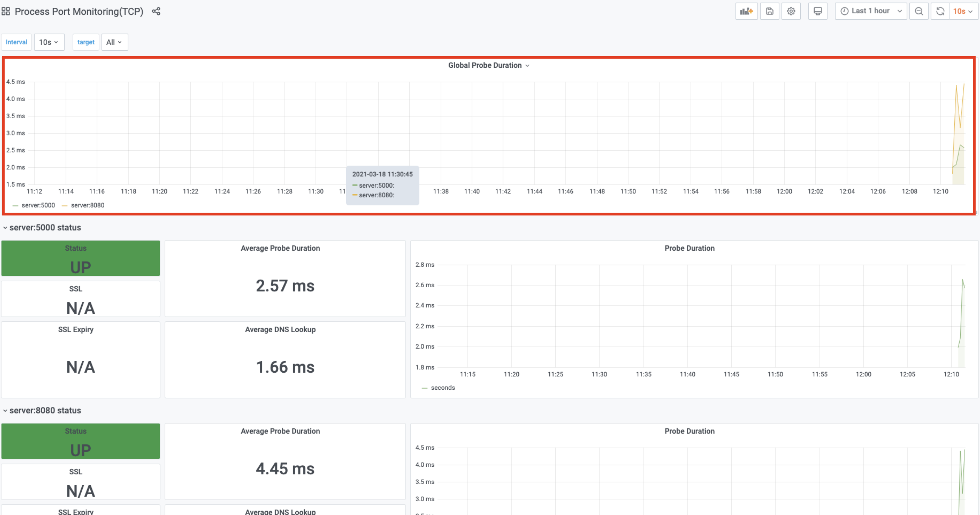Open the 10s auto-refresh interval menu
Viewport: 980px width, 515px height.
(x=963, y=11)
